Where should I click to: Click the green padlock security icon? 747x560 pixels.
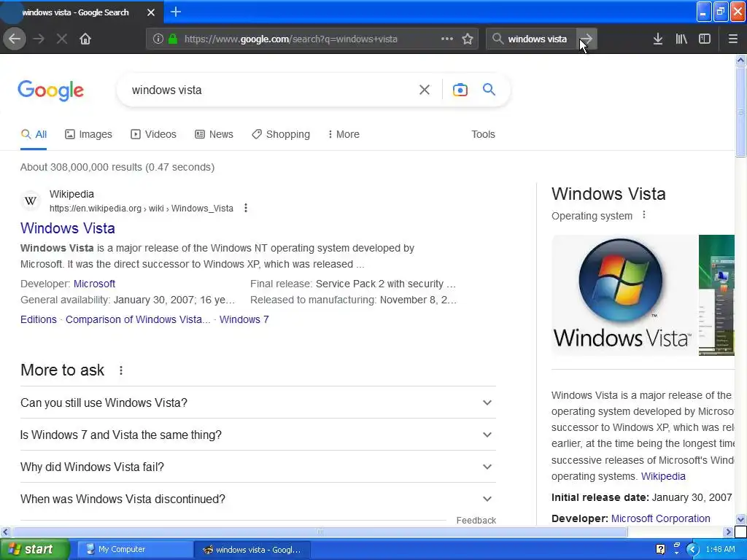coord(173,39)
